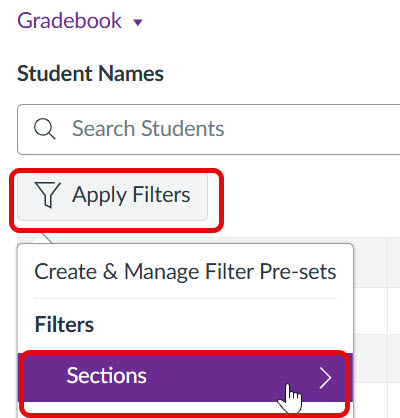The height and width of the screenshot is (418, 400).
Task: Focus the Search Students field
Action: click(209, 129)
